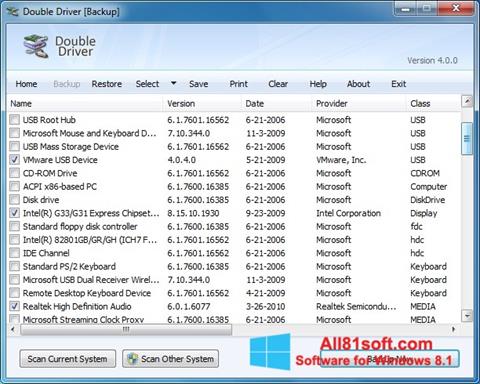Uncheck Intel G33/G31 Express Chipset checkbox
This screenshot has width=480, height=384.
click(x=15, y=213)
